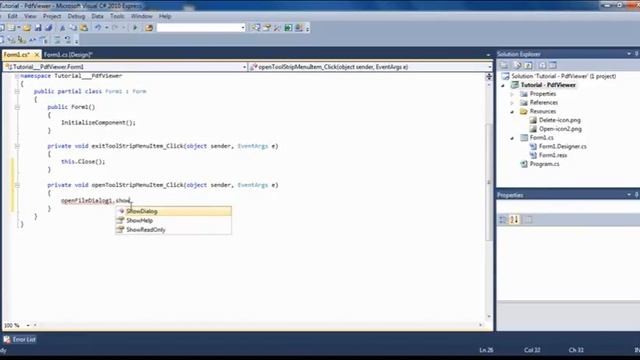The width and height of the screenshot is (640, 360).
Task: Select Delete-icon.png in Solution Explorer
Action: 560,120
